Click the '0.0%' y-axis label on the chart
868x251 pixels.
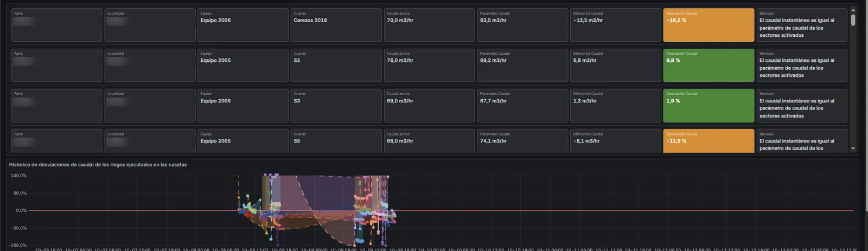pos(21,210)
